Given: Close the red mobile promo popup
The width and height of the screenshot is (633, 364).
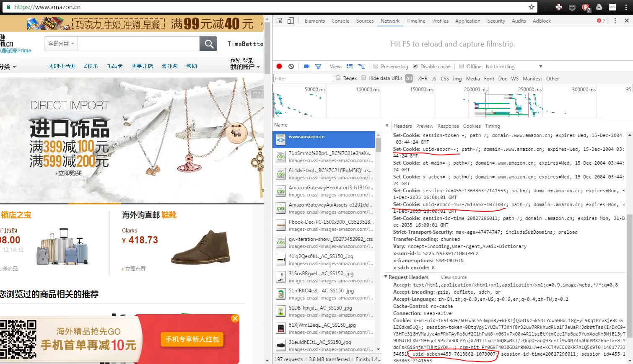Looking at the screenshot, I should click(x=235, y=318).
